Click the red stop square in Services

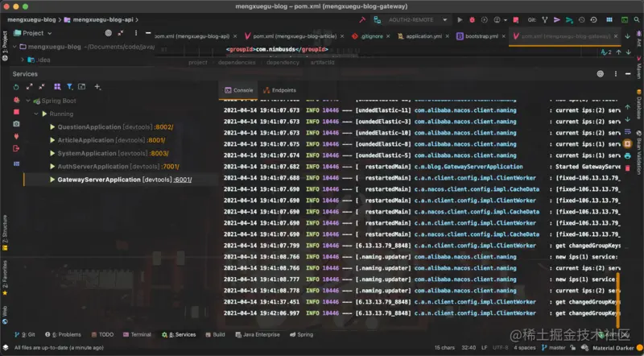pyautogui.click(x=16, y=112)
